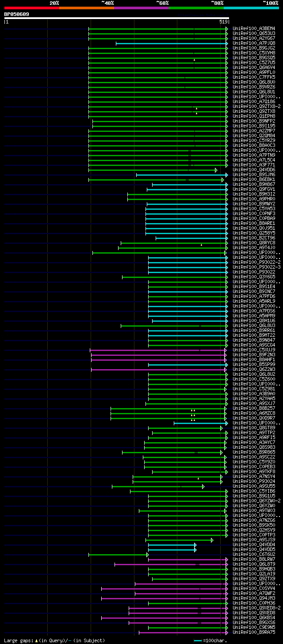283x644 pixels.
Task: Click the BP050609 query name
Action: (x=17, y=14)
